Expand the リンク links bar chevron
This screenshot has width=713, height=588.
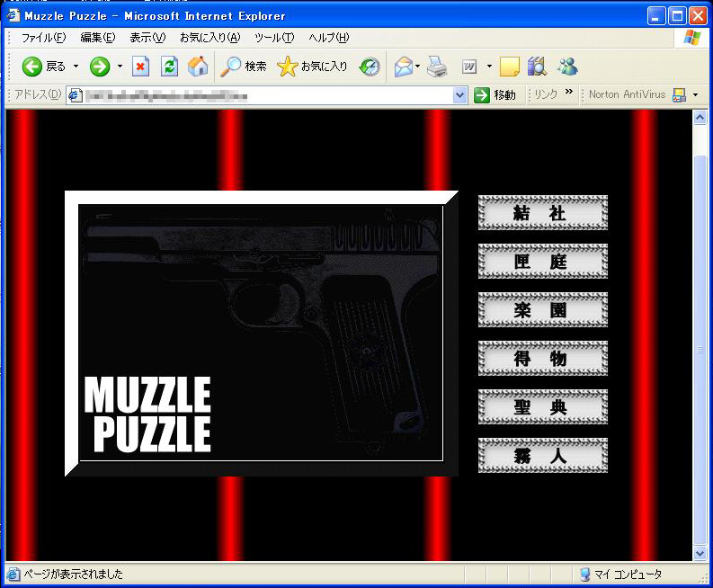[x=569, y=94]
